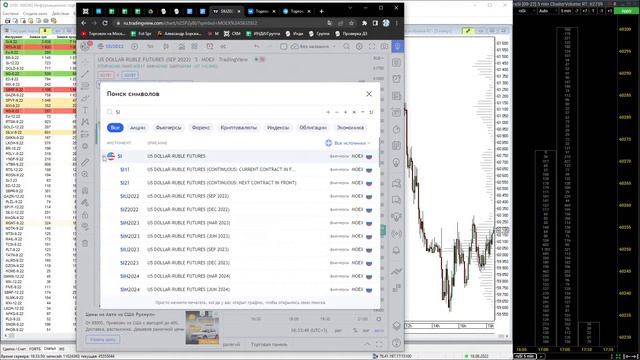Open chart settings gear in toolbar

pos(359,47)
